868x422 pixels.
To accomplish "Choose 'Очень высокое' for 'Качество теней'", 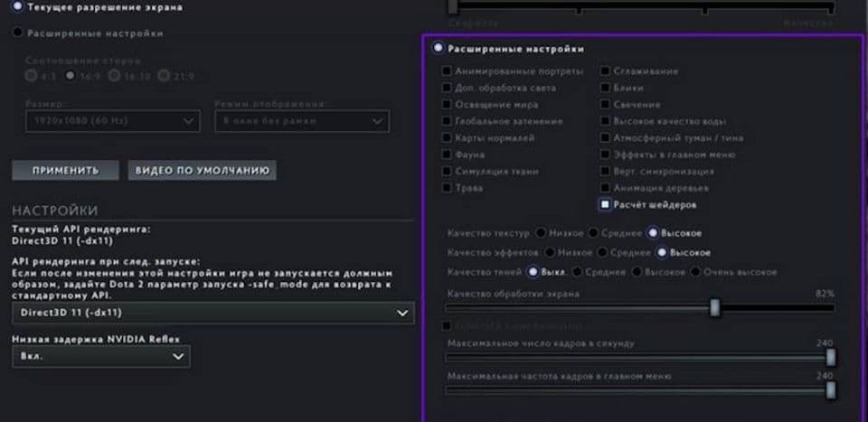I will pyautogui.click(x=696, y=272).
